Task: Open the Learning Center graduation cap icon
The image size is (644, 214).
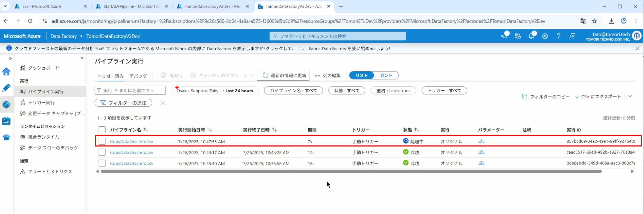Action: (x=6, y=137)
